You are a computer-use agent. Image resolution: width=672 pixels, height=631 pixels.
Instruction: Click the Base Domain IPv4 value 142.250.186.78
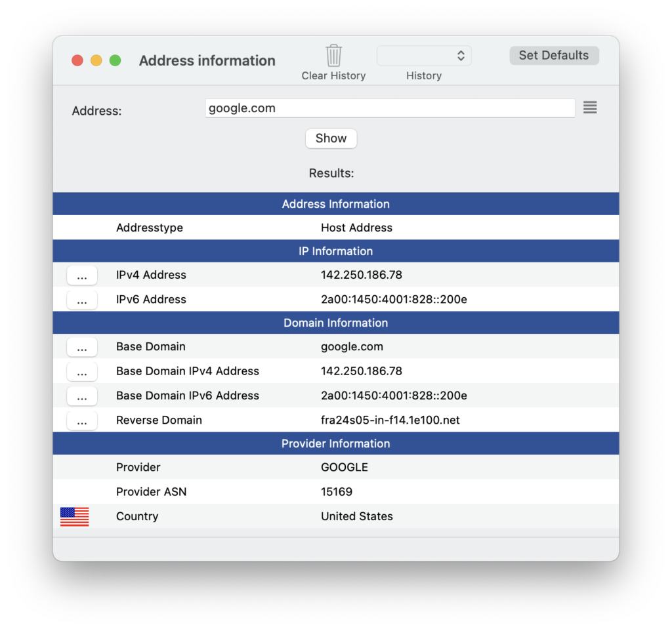(x=362, y=371)
